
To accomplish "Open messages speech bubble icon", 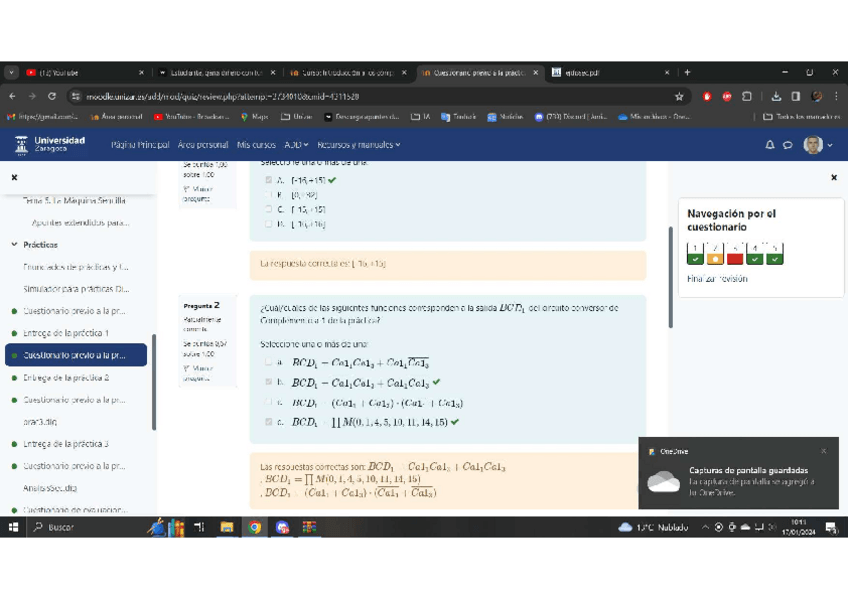I will [x=788, y=145].
